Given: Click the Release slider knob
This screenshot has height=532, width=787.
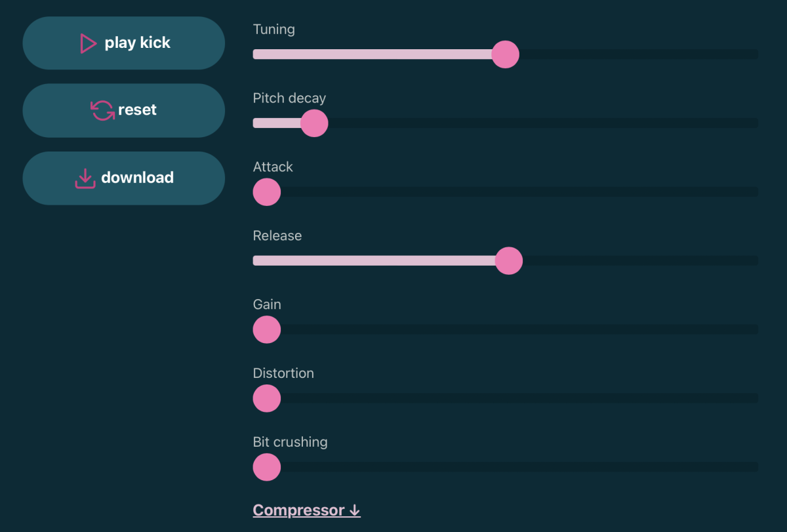Looking at the screenshot, I should pos(508,261).
